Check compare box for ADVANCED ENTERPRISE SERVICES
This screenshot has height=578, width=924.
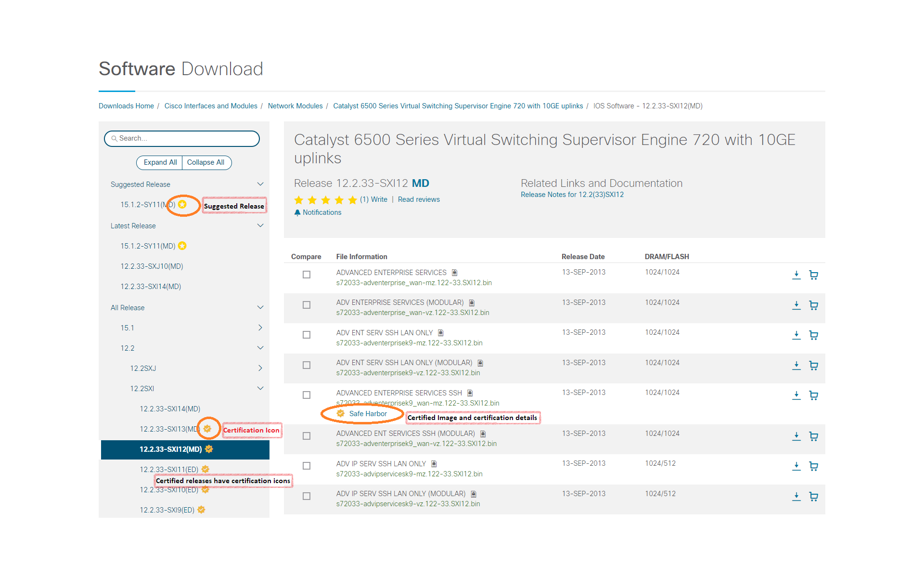[307, 275]
